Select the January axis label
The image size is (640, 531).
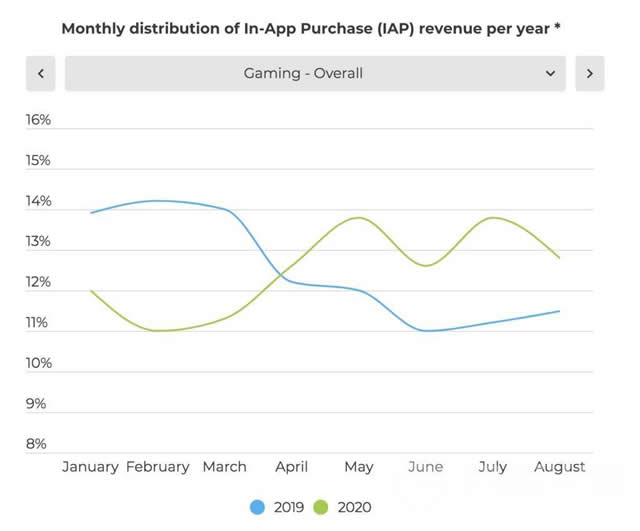pos(90,467)
